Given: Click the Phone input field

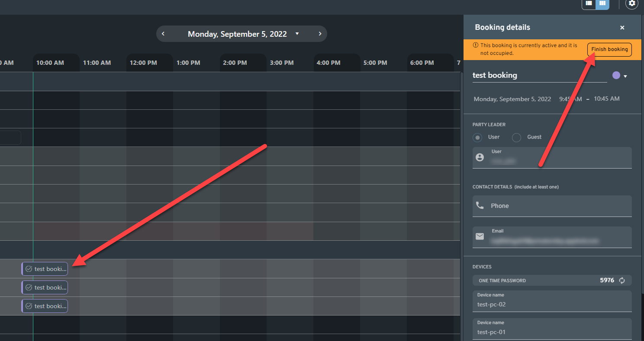Looking at the screenshot, I should (x=558, y=206).
